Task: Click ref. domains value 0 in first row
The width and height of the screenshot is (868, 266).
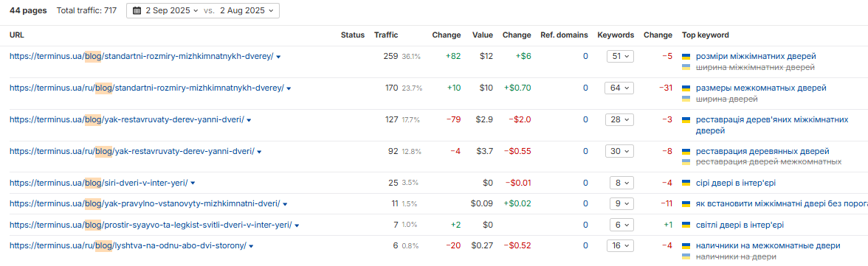Action: 585,57
